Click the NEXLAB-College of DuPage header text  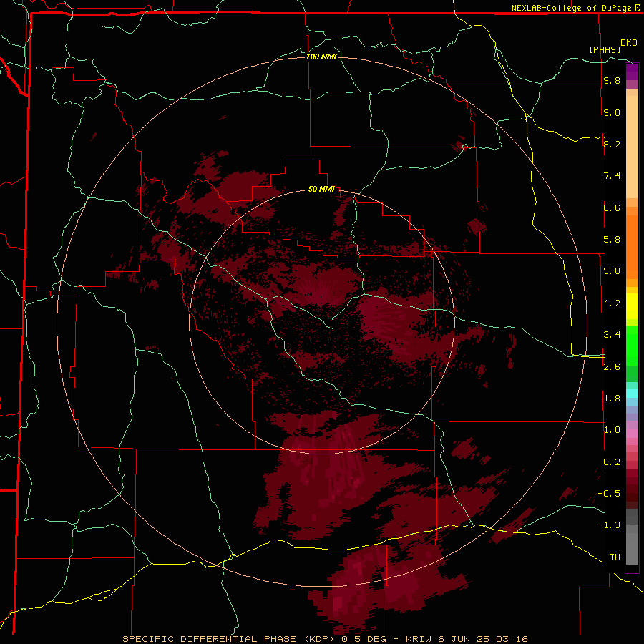point(575,8)
